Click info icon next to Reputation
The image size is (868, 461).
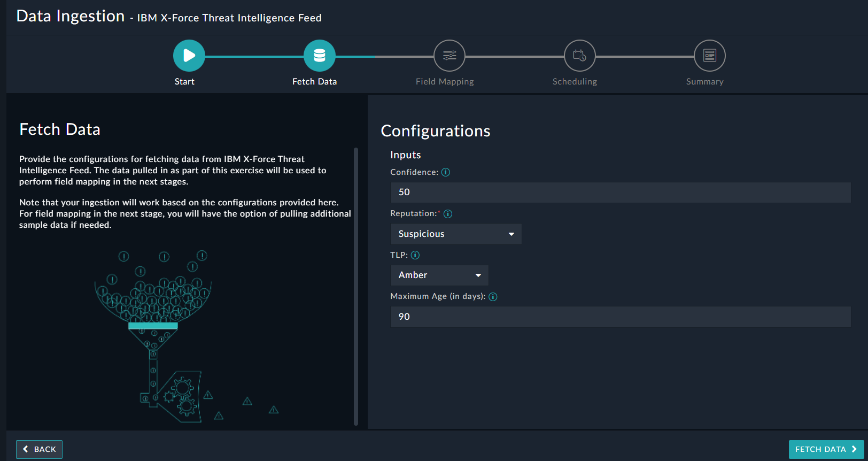point(448,214)
